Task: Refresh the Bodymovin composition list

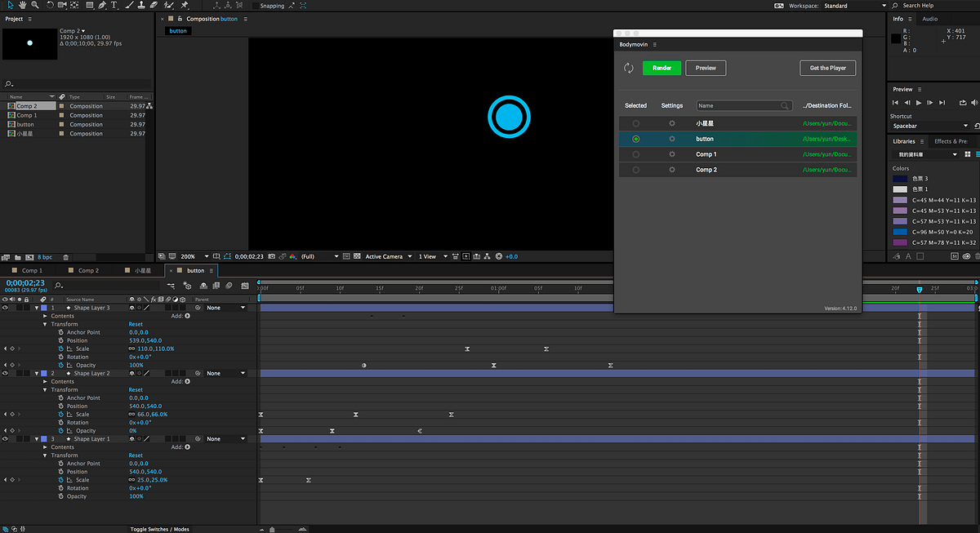Action: tap(628, 68)
